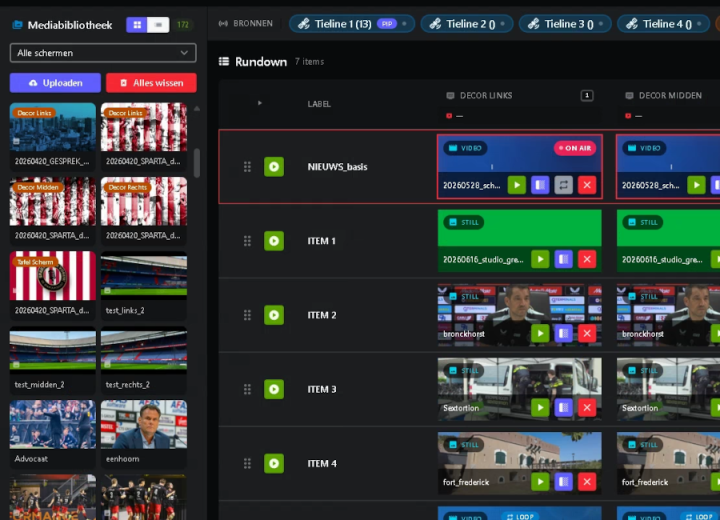Image resolution: width=720 pixels, height=520 pixels.
Task: Click the BRONNEN label
Action: (x=253, y=23)
